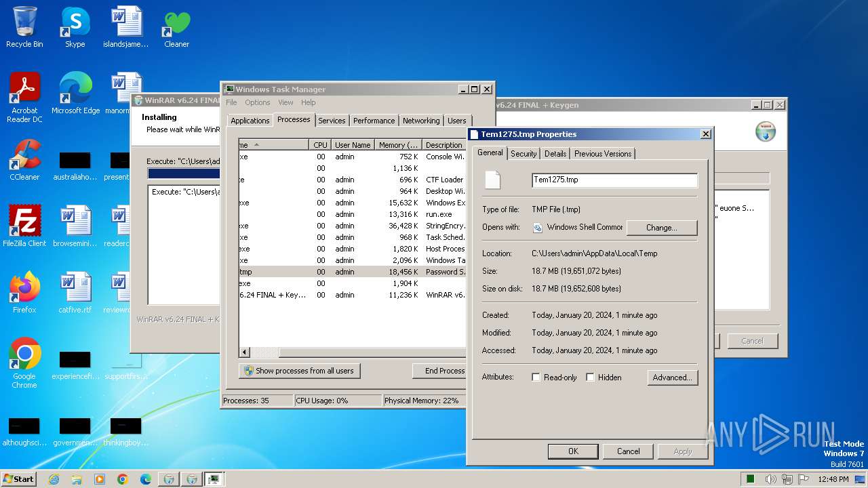Click End Process in Task Manager
The width and height of the screenshot is (868, 488).
click(440, 371)
